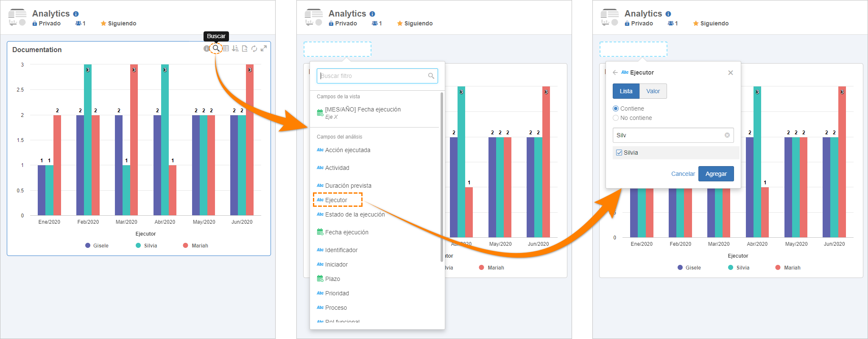Viewport: 868px width, 339px height.
Task: Toggle Mariah legend swatch in right panel chart
Action: tap(778, 267)
